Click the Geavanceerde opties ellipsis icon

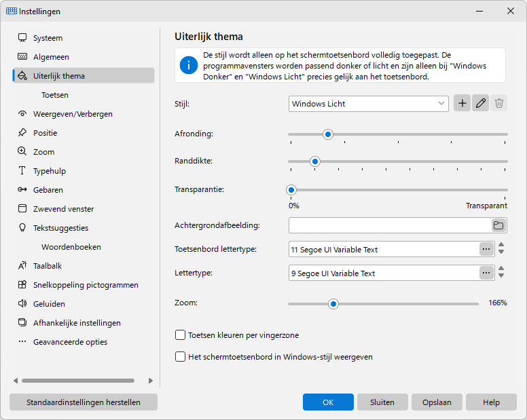coord(22,342)
